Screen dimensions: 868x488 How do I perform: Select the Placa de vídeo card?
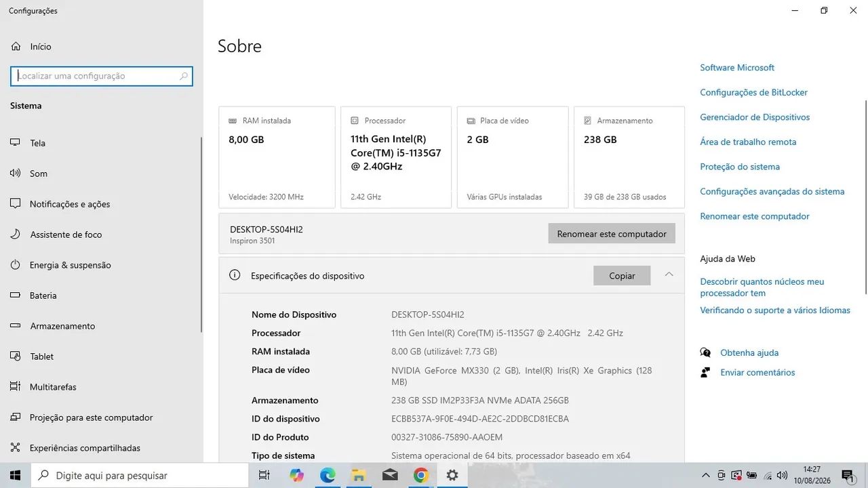point(513,157)
